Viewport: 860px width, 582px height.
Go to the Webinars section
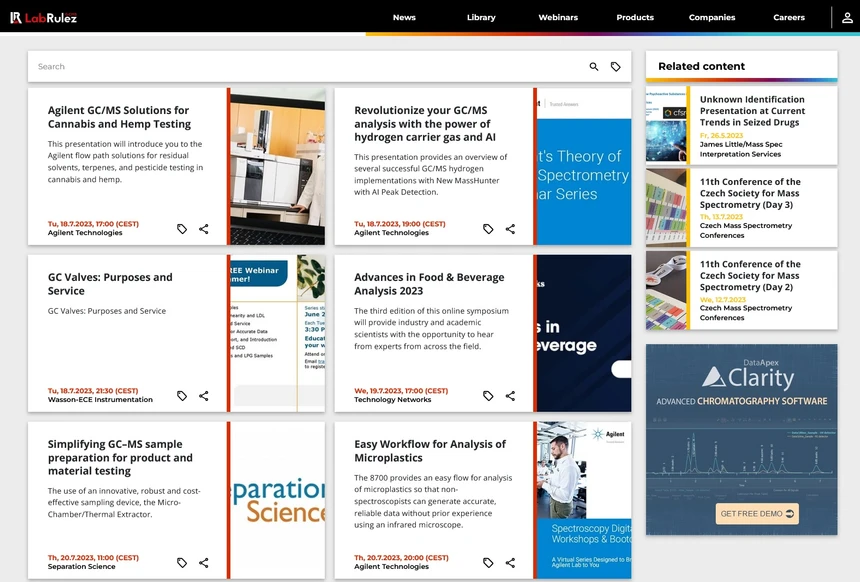click(x=558, y=18)
